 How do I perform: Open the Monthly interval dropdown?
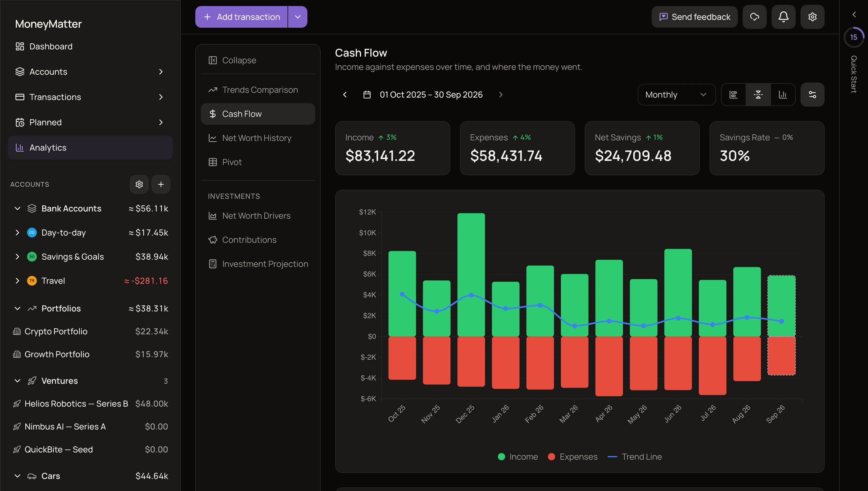point(676,94)
